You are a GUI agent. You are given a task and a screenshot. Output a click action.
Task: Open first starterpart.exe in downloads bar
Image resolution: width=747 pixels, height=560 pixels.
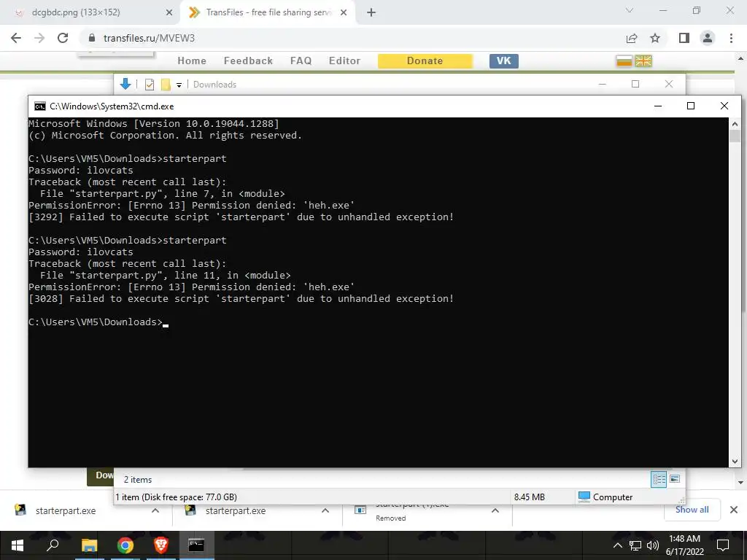pos(65,510)
